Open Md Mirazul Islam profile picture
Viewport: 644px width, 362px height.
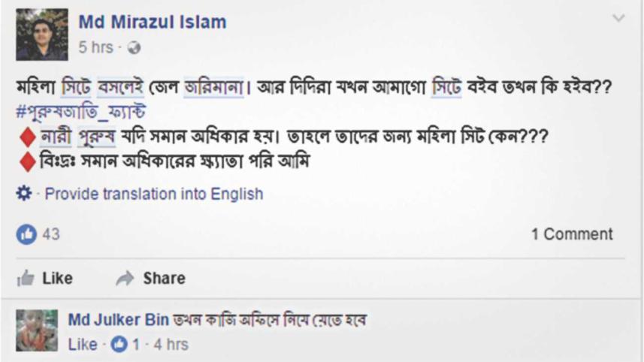pyautogui.click(x=42, y=35)
